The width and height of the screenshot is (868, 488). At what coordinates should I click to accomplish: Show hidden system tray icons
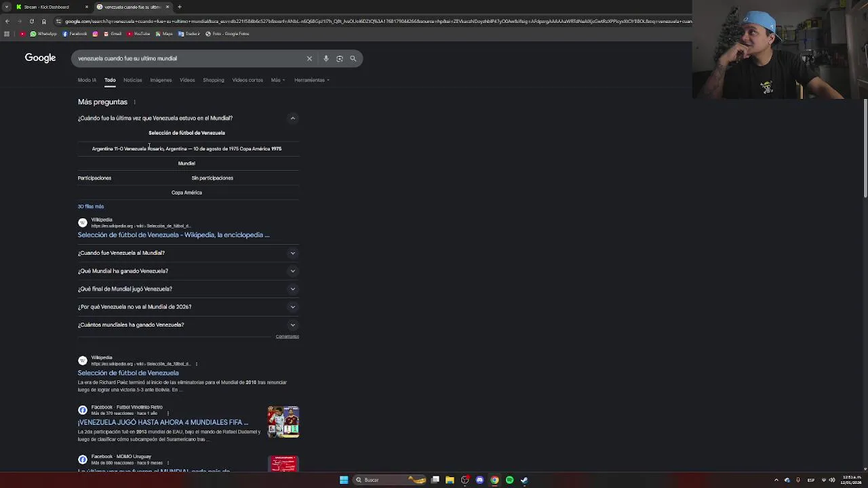(776, 480)
